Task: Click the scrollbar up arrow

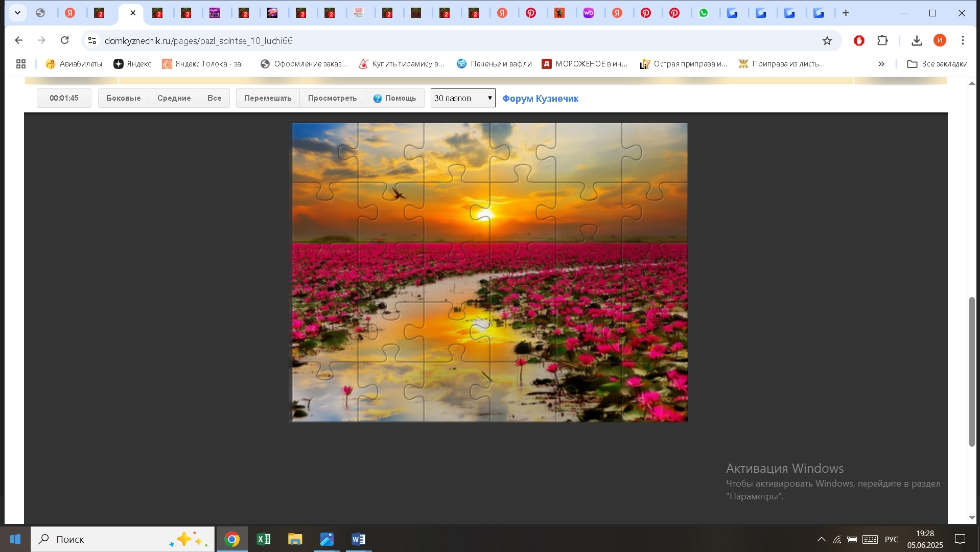Action: click(972, 83)
